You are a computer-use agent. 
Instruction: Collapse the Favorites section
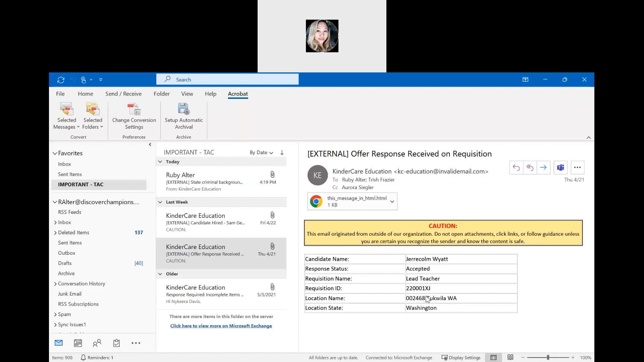[55, 153]
